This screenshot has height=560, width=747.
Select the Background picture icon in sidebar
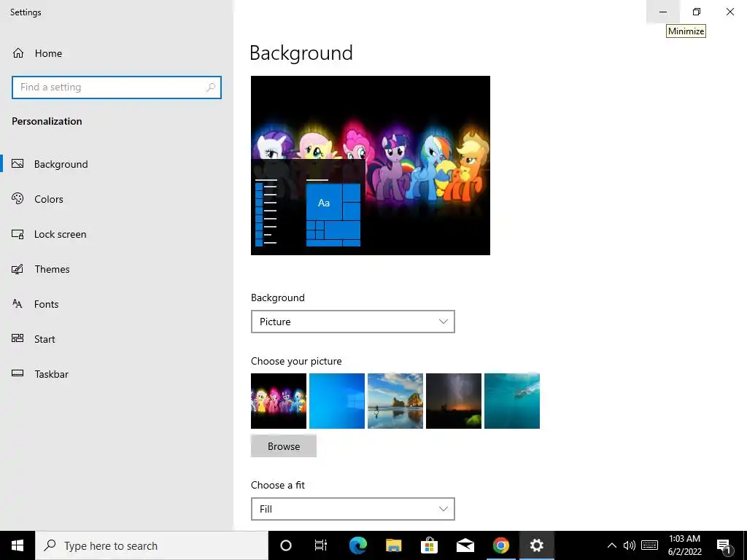tap(18, 164)
